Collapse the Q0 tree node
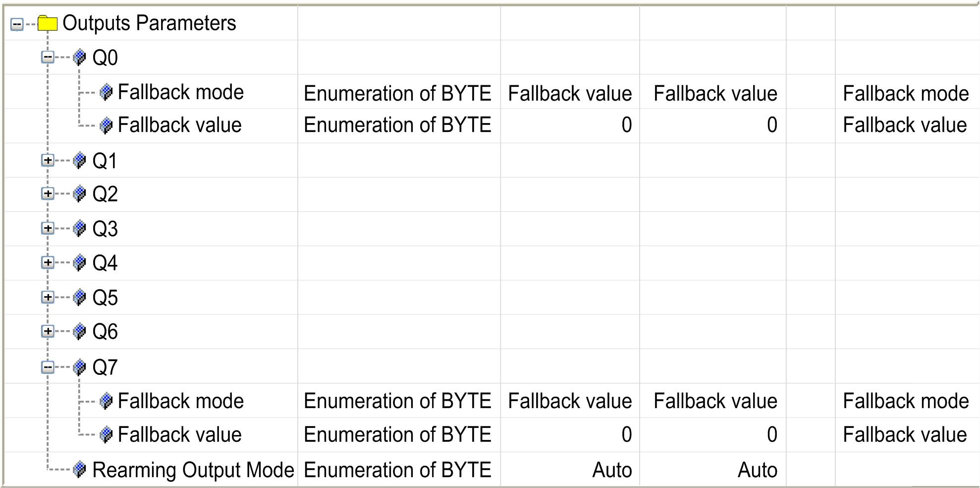This screenshot has height=488, width=980. [x=48, y=58]
